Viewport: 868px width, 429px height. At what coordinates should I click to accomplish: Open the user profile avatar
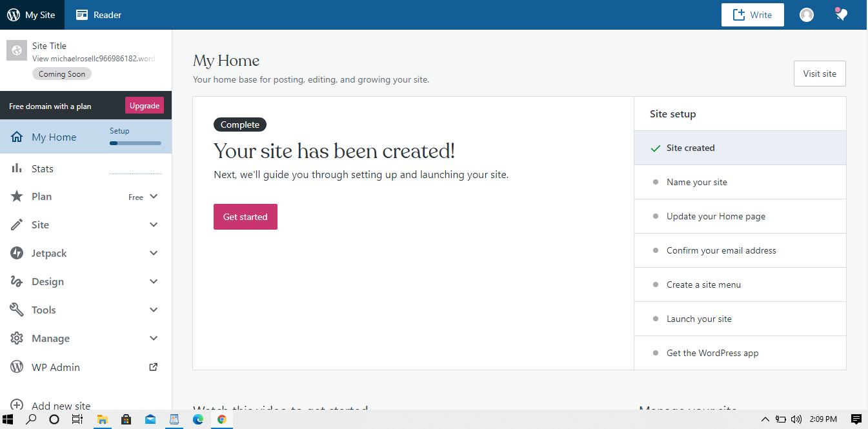807,15
